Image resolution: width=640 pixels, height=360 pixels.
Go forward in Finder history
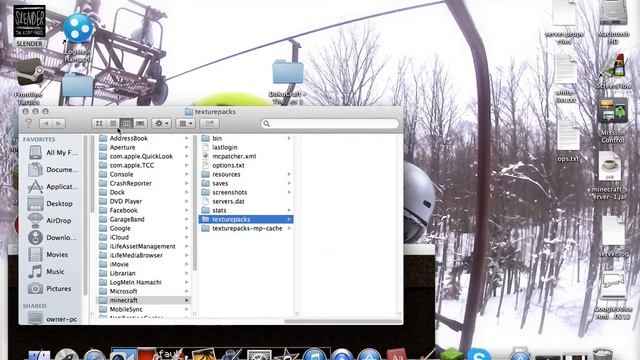[58, 123]
